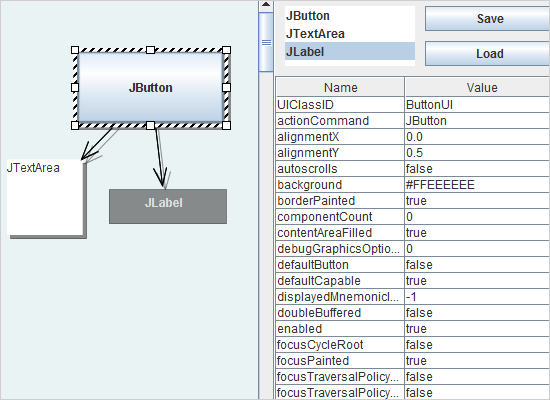Click the scrollbar up arrow
Screen dimensions: 550x400
click(266, 5)
